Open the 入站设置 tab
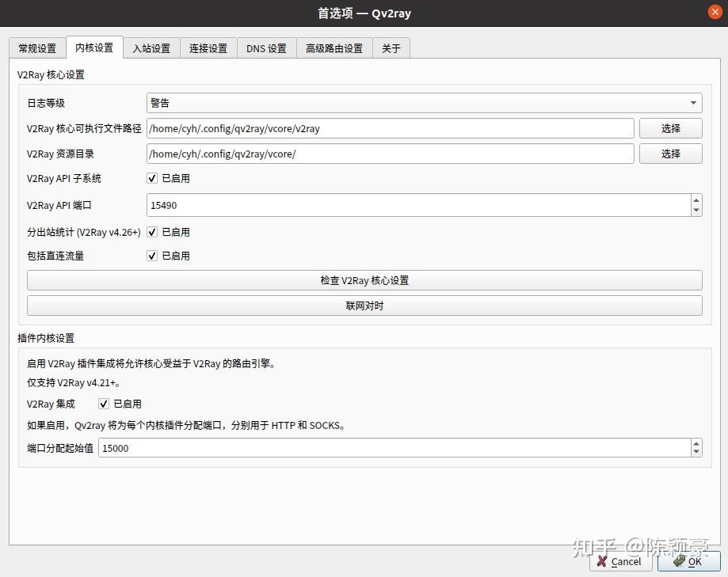 point(151,48)
